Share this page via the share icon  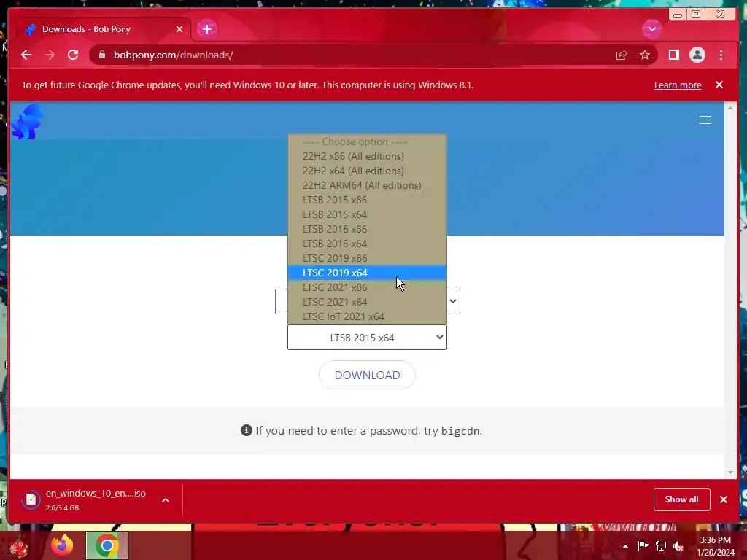[622, 55]
